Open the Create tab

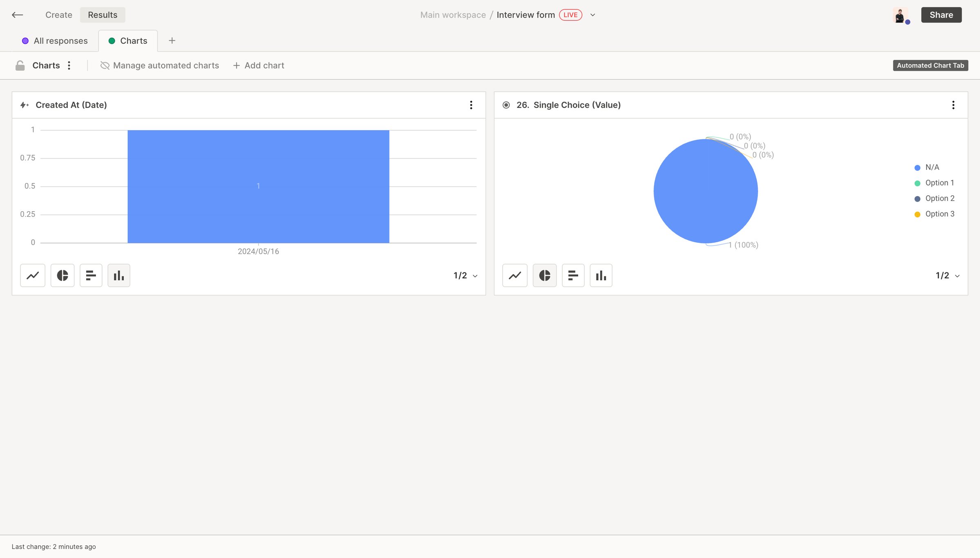click(x=59, y=15)
